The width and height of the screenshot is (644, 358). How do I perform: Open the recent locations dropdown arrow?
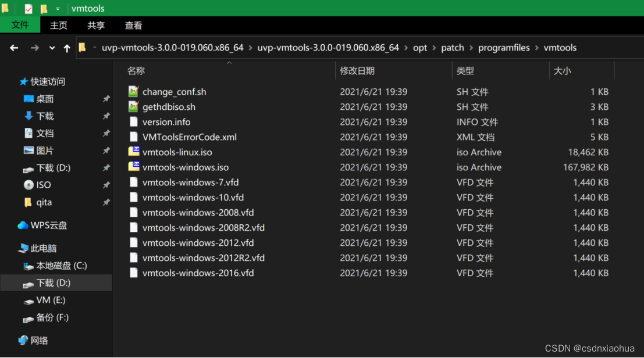click(x=52, y=47)
